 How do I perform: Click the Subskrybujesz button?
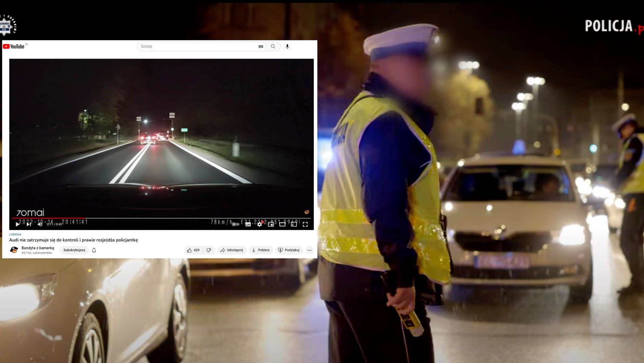pos(74,250)
